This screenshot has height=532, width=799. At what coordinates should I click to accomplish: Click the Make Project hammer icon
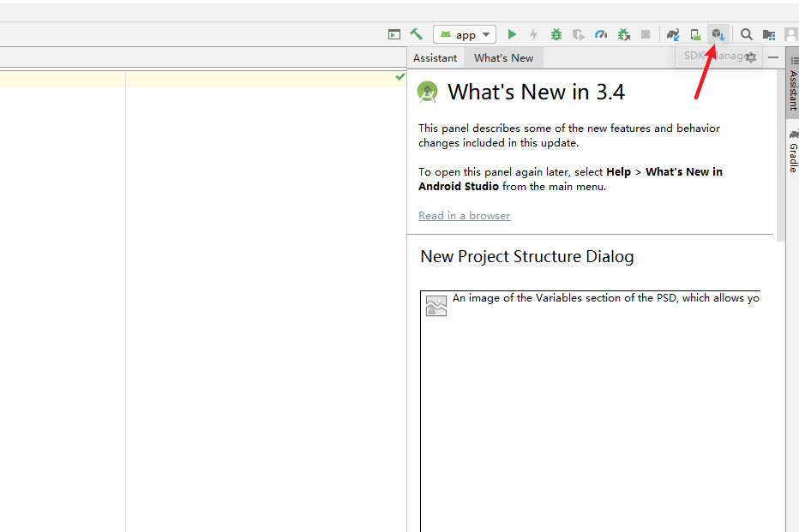417,34
